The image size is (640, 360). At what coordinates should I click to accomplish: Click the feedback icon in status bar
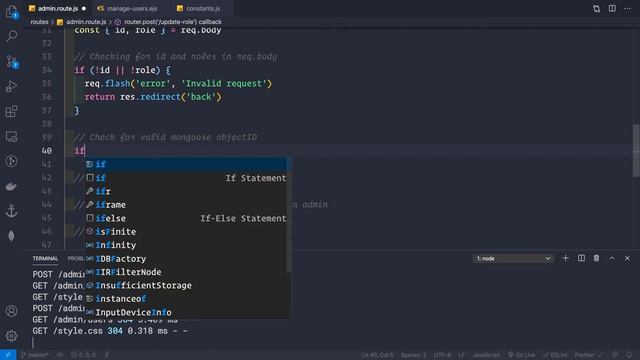point(615,355)
